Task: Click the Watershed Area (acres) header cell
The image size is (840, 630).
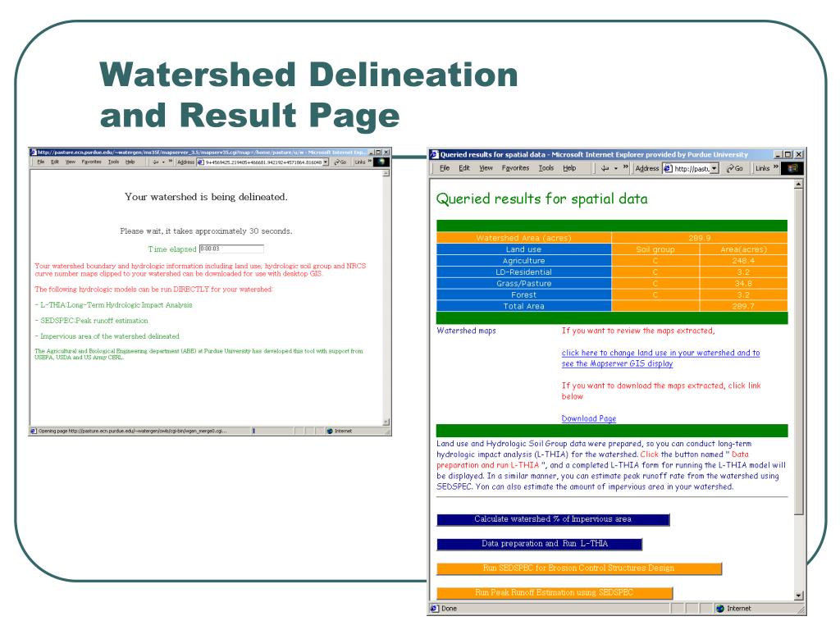Action: tap(524, 238)
